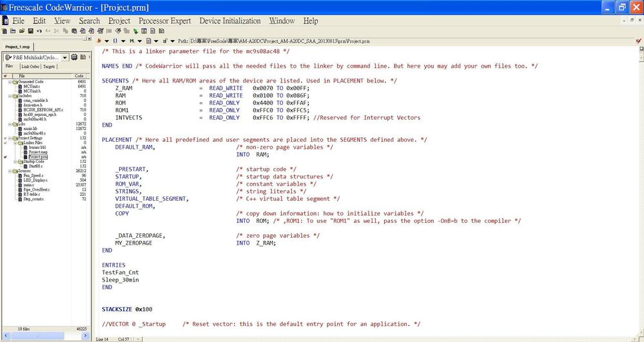Toggle the checkmark for Project.prm row

[x=5, y=157]
